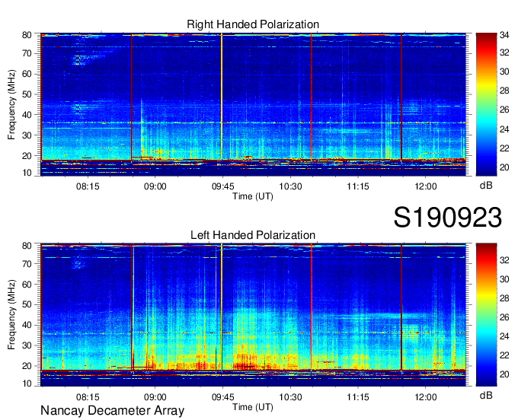The width and height of the screenshot is (518, 420).
Task: Click the 09:00 tick label under the Right Handed plot
Action: [x=155, y=186]
